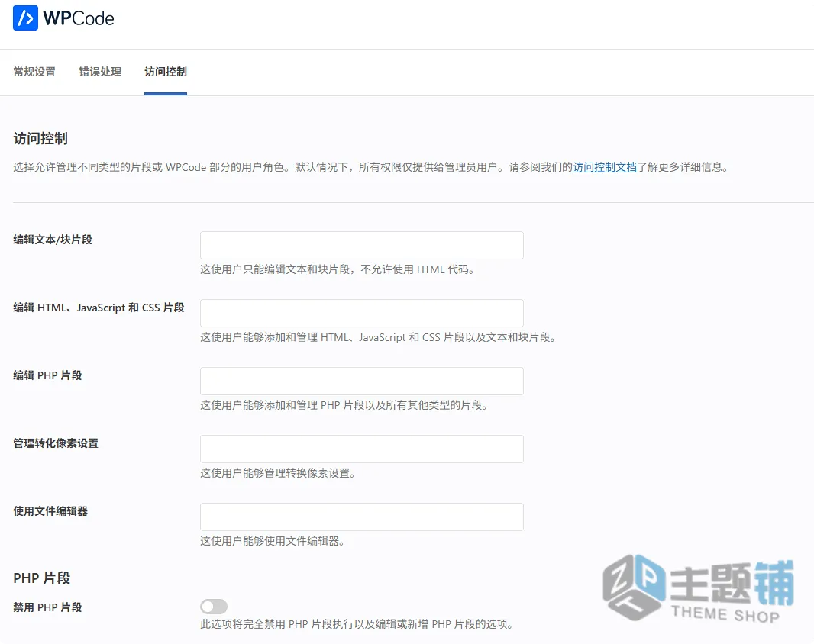Click description 这使用户能够使用文件编辑器。
The width and height of the screenshot is (814, 644).
click(273, 541)
